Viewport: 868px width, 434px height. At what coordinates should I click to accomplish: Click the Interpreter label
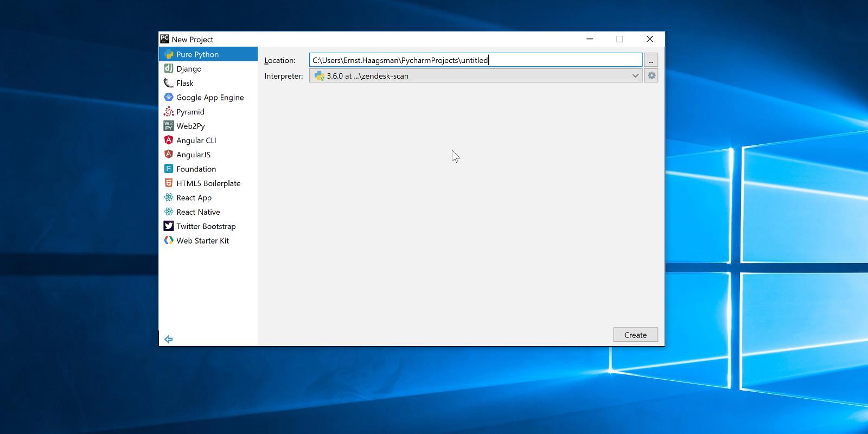(x=284, y=76)
